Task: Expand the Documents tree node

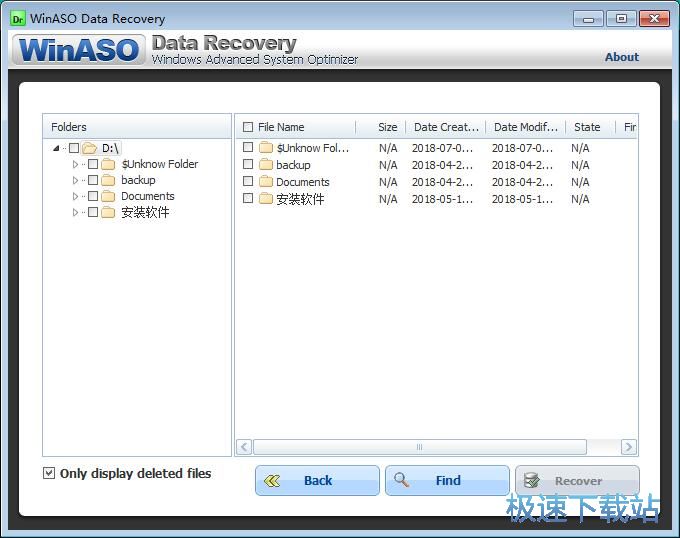Action: [75, 196]
